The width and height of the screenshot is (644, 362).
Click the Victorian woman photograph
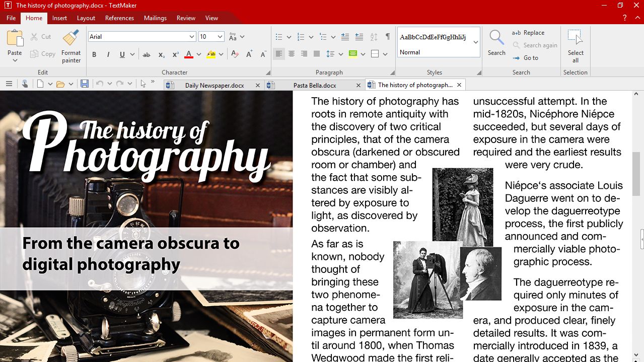(463, 206)
